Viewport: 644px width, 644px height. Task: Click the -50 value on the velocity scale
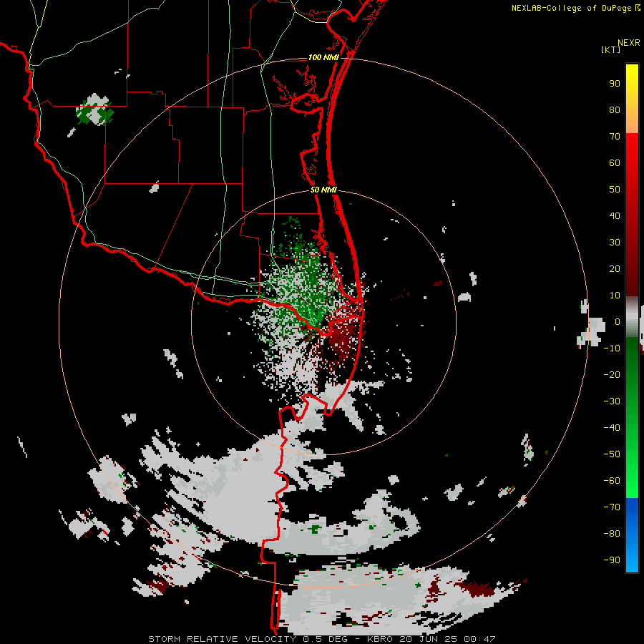click(x=612, y=454)
